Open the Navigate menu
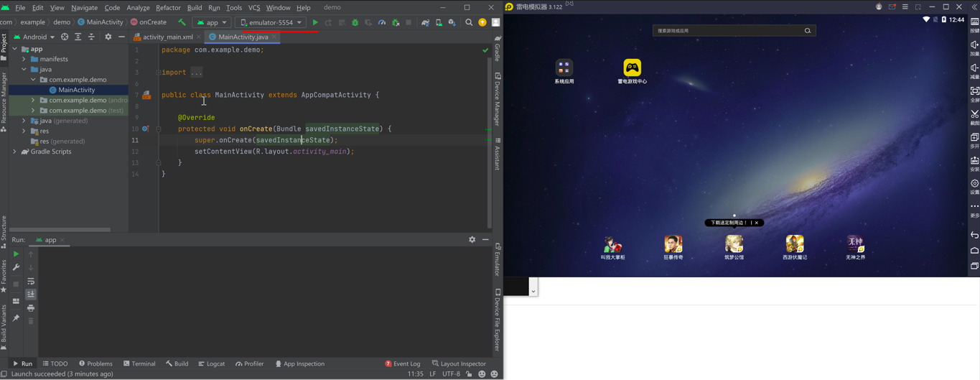This screenshot has width=980, height=380. (84, 8)
